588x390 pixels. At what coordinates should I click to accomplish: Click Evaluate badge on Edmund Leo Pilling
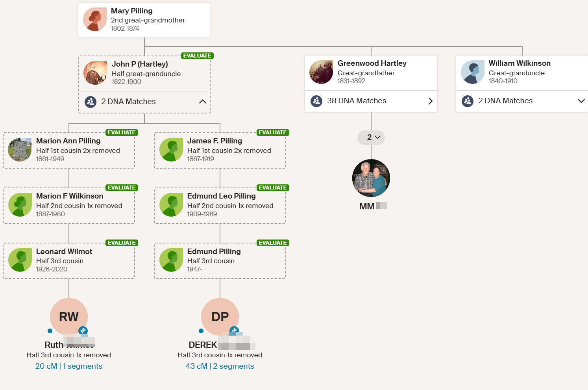[x=273, y=188]
